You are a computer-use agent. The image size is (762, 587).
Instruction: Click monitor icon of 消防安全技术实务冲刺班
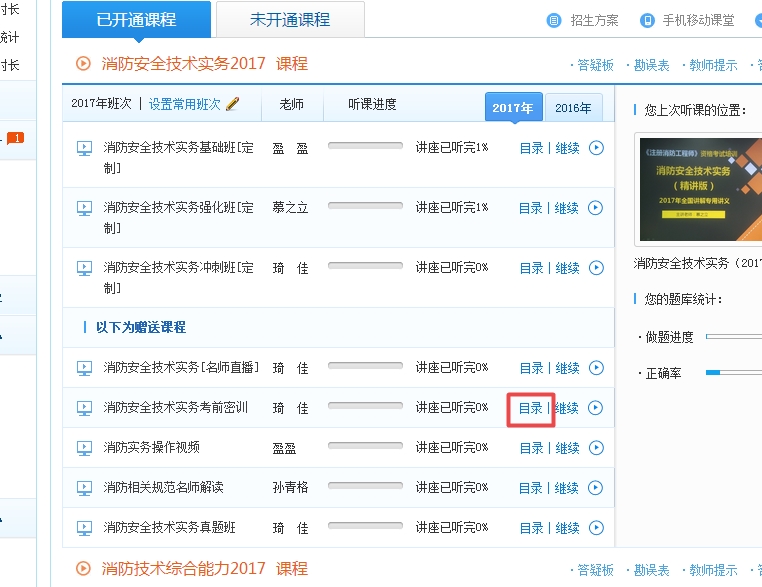84,268
